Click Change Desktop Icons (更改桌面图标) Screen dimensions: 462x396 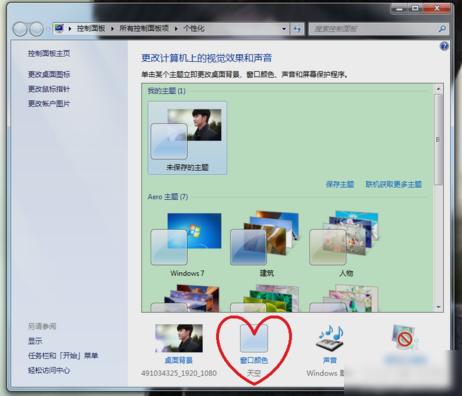49,74
